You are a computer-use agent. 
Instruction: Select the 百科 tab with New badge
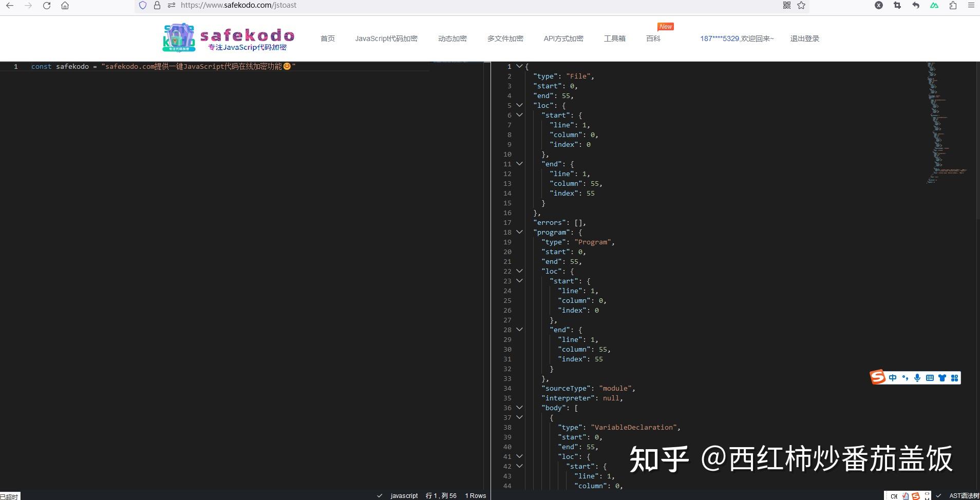pos(652,38)
